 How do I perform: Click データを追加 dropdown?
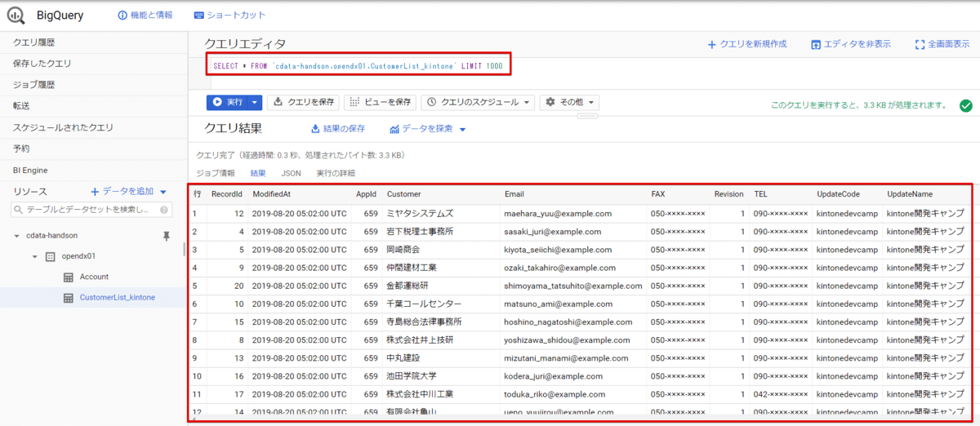pos(129,192)
